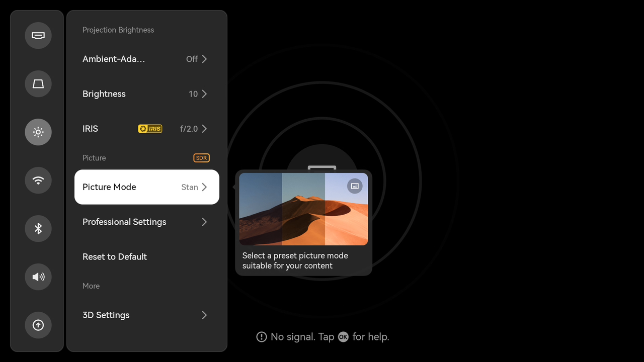The width and height of the screenshot is (644, 362).
Task: Open the sound volume settings icon
Action: (x=38, y=277)
